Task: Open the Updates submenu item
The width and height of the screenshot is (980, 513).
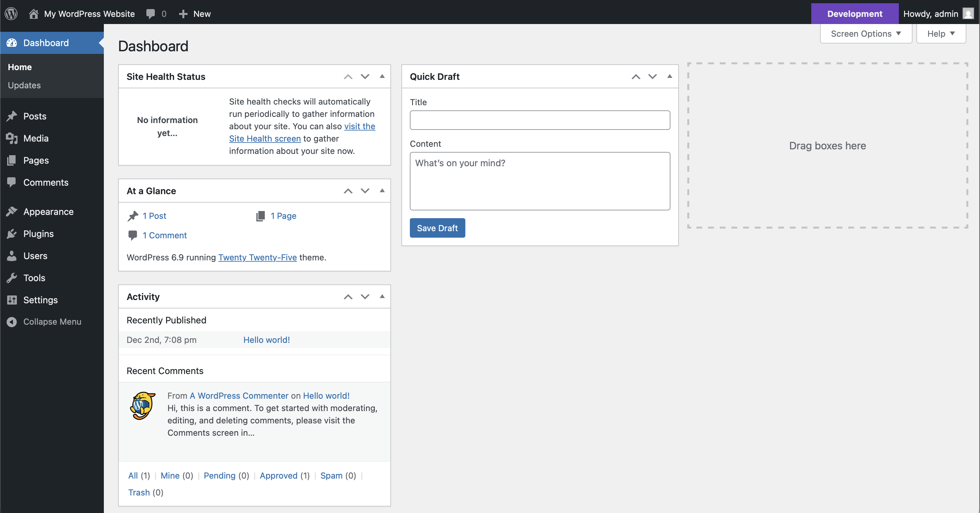Action: [x=24, y=85]
